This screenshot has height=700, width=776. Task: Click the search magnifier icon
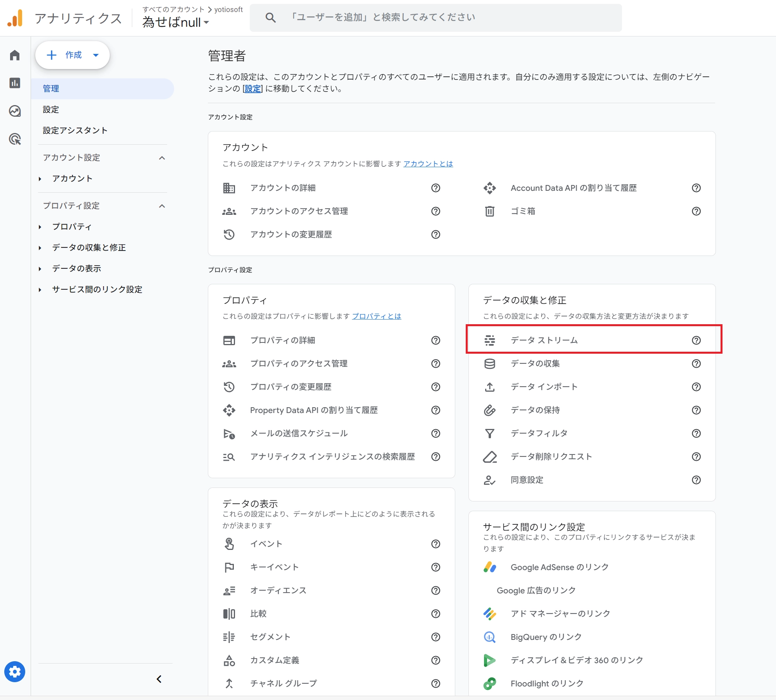click(x=271, y=17)
